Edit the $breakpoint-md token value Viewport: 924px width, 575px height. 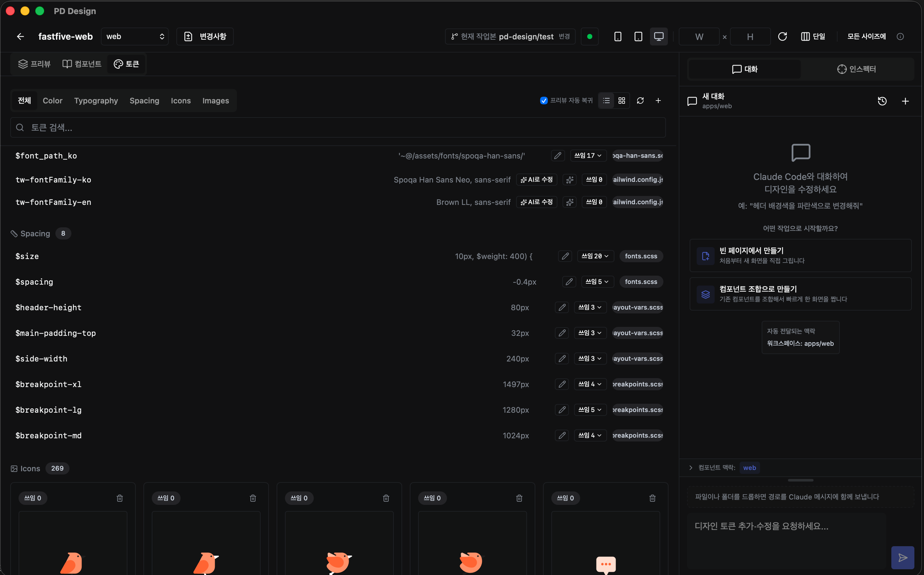562,435
